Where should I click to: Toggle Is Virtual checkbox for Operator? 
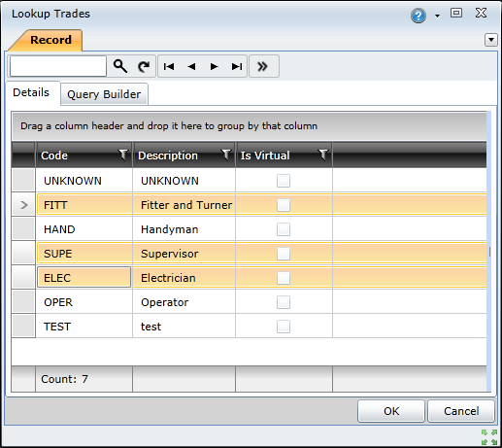[x=284, y=302]
